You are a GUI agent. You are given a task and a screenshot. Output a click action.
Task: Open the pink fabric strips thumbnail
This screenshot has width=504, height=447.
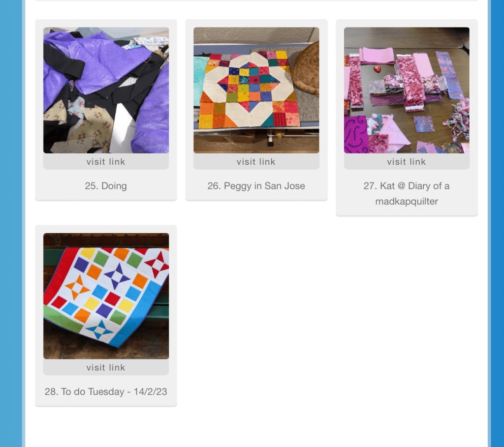pos(407,90)
